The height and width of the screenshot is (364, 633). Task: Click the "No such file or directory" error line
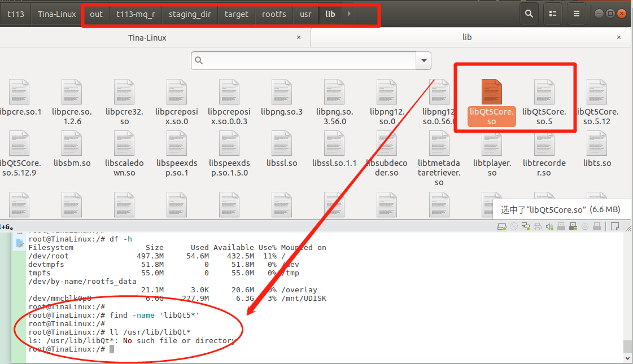(132, 341)
